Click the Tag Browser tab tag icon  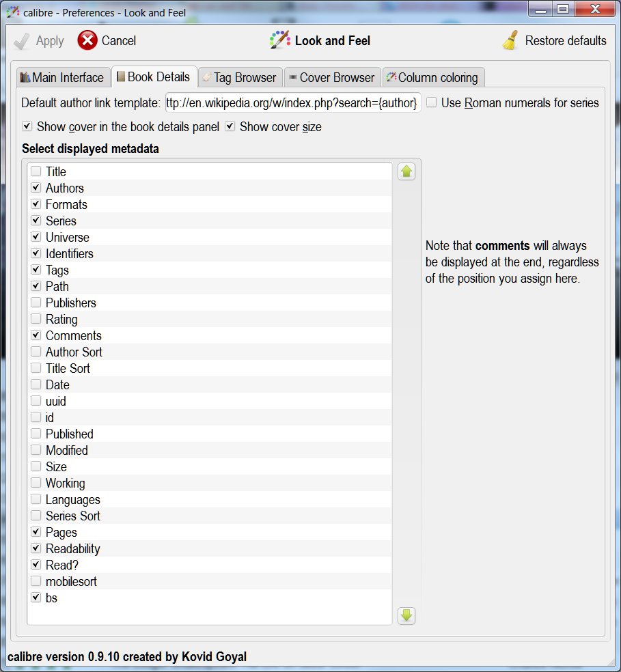207,78
